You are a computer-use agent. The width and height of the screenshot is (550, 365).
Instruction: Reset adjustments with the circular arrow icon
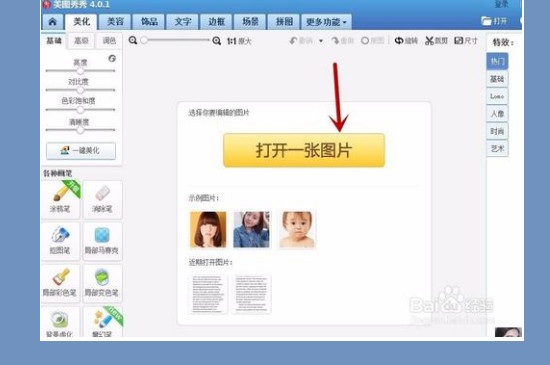112,59
